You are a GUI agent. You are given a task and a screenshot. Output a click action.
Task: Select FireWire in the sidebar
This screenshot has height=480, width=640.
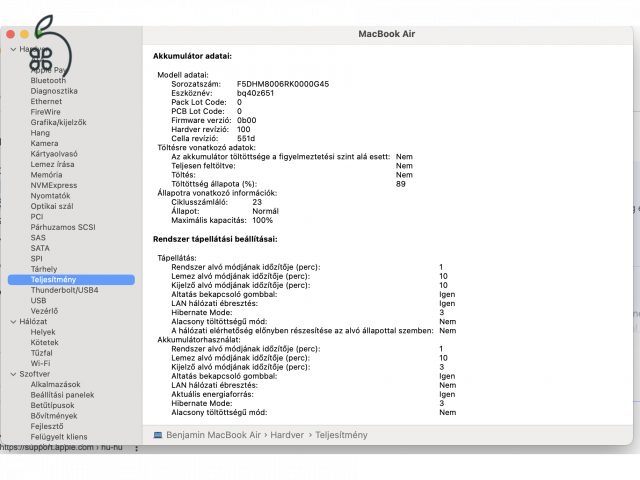pos(45,112)
